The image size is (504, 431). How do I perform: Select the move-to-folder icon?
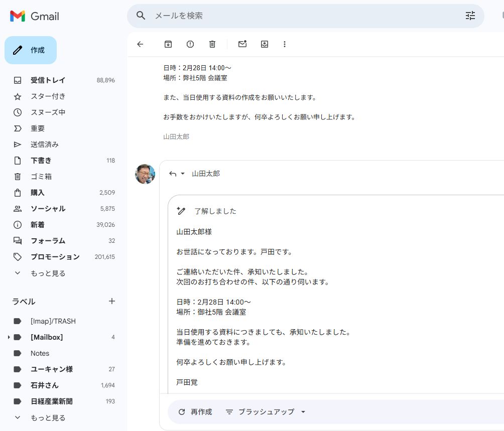coord(265,44)
